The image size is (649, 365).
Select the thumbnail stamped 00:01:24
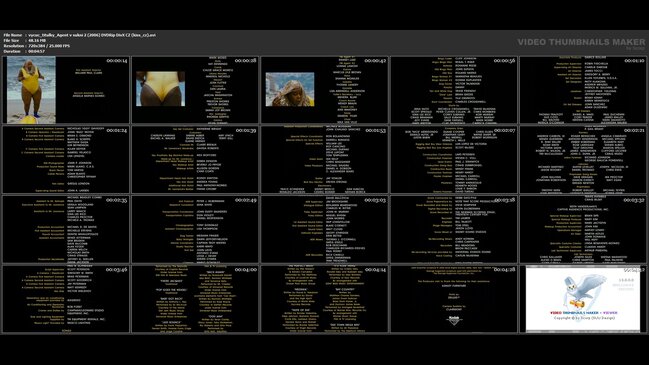point(66,160)
